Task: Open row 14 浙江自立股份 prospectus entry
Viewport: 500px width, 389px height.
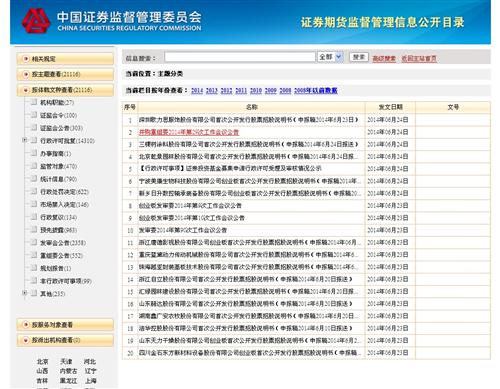Action: (x=246, y=279)
